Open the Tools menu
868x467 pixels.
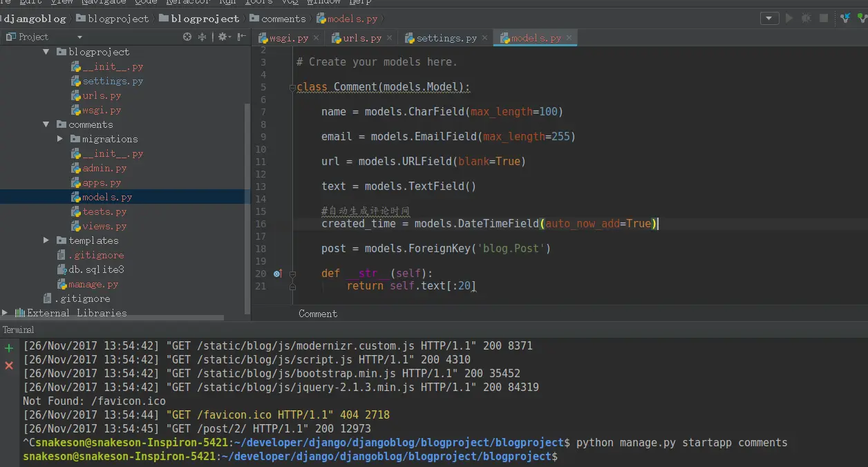coord(259,2)
